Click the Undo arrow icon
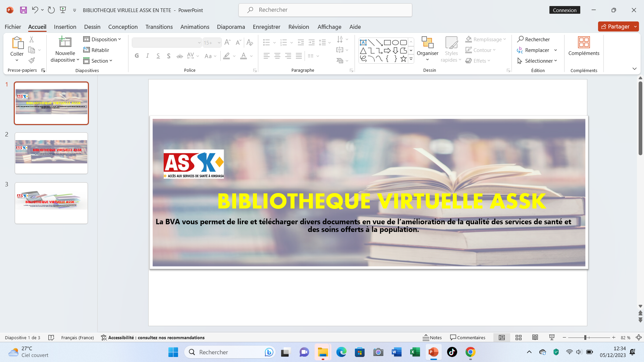Image resolution: width=644 pixels, height=362 pixels. 35,10
